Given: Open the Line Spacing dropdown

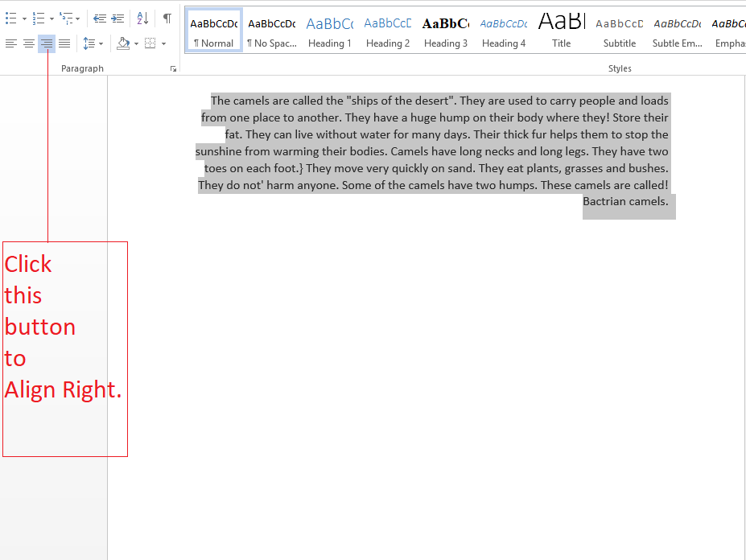Looking at the screenshot, I should pos(93,43).
